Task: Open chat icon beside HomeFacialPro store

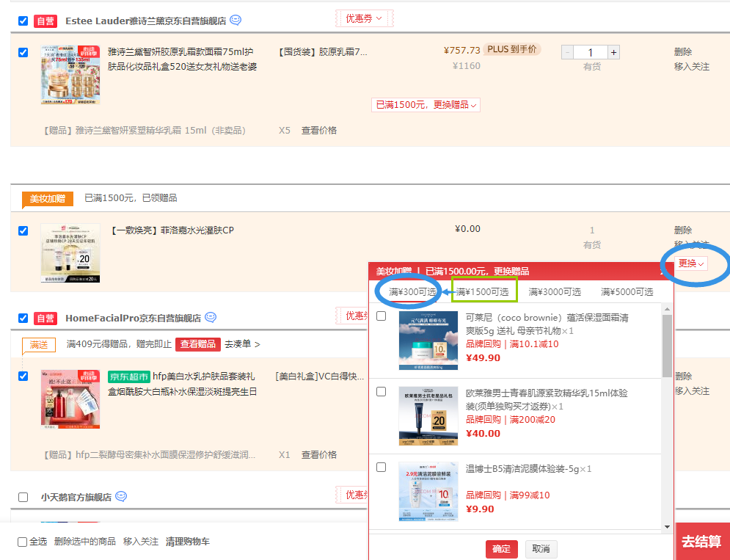Action: (x=211, y=317)
